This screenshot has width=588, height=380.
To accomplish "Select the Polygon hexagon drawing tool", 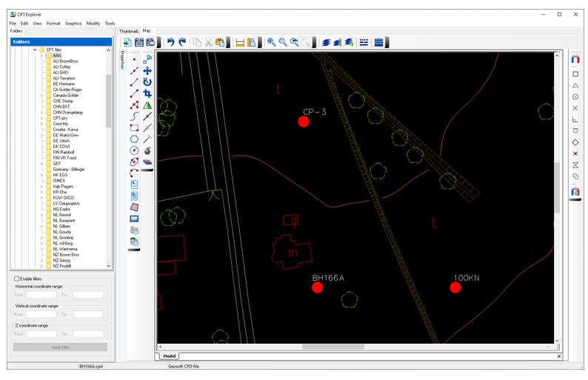I will [x=134, y=139].
